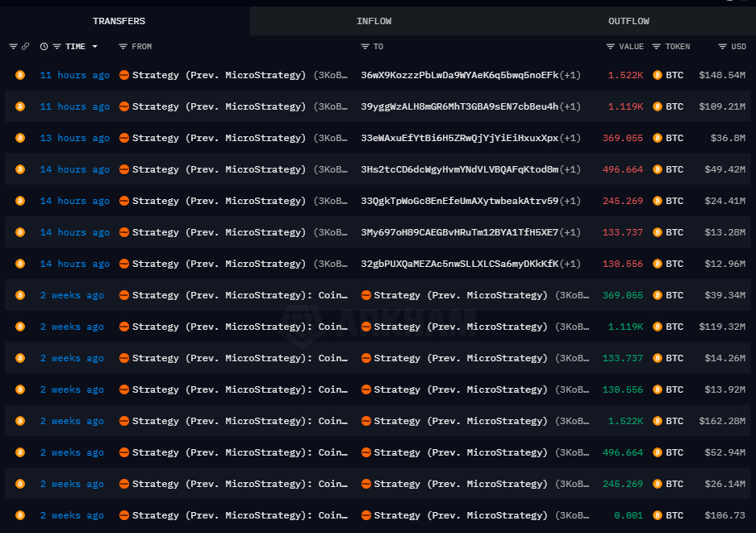The image size is (756, 533).
Task: Open 2 weeks ago link for $106.73 transfer
Action: coord(72,515)
